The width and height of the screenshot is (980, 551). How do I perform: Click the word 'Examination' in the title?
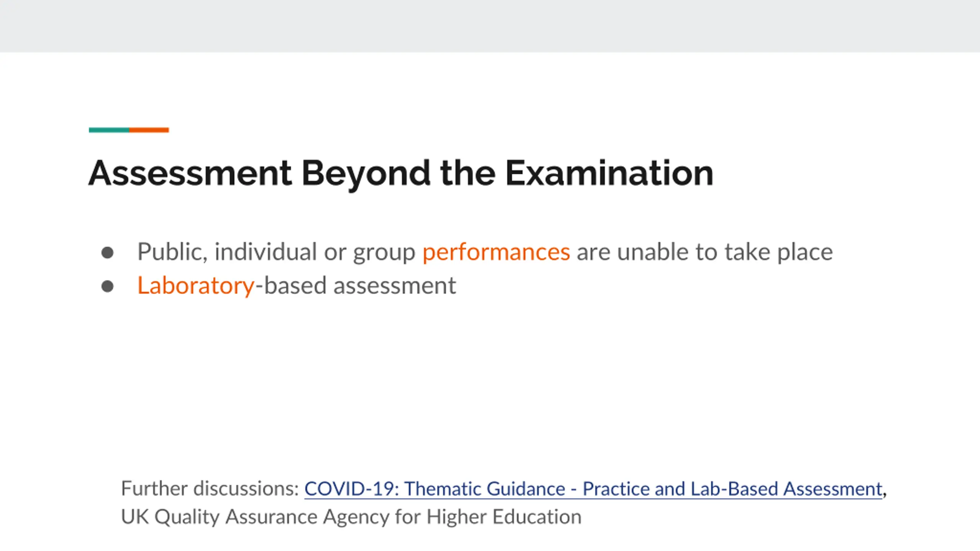tap(609, 173)
